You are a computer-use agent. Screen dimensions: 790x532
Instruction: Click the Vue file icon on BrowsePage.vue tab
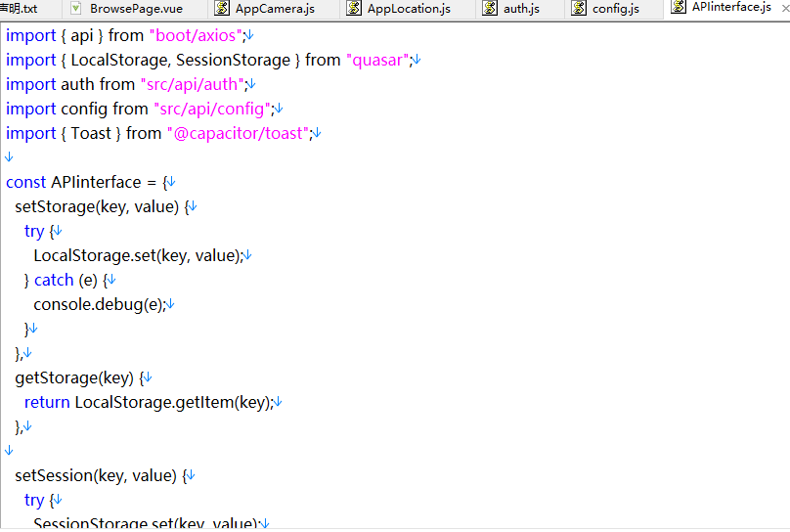(76, 8)
